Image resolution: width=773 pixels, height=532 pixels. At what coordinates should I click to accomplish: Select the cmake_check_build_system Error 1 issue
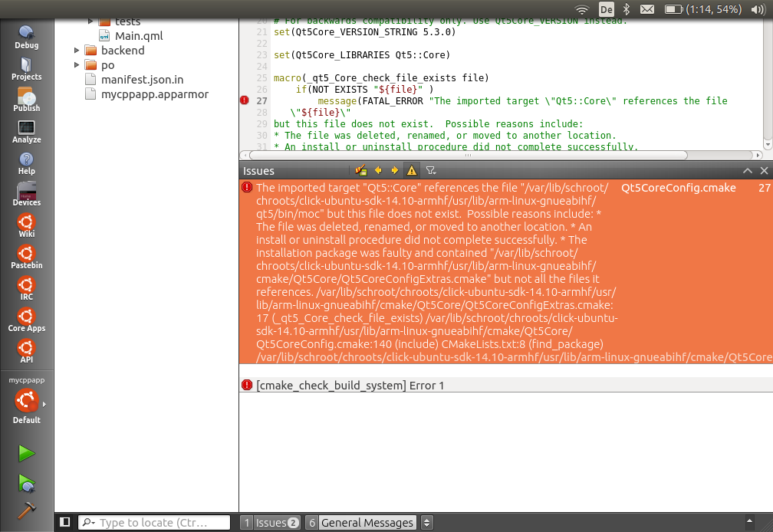pyautogui.click(x=350, y=386)
